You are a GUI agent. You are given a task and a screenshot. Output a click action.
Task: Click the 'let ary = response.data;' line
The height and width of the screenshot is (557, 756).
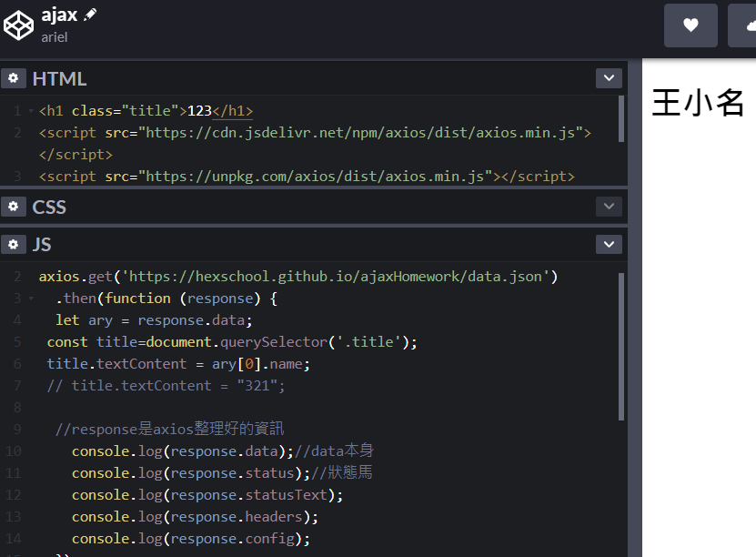coord(154,320)
